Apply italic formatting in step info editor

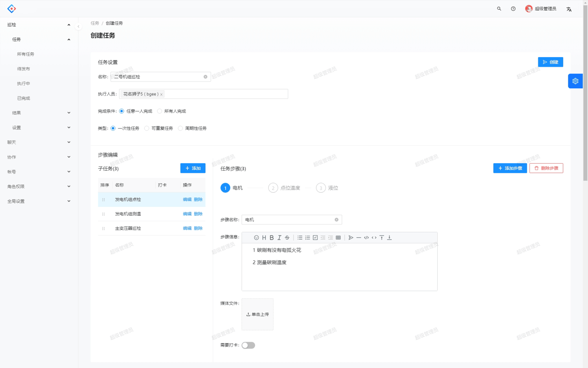279,238
